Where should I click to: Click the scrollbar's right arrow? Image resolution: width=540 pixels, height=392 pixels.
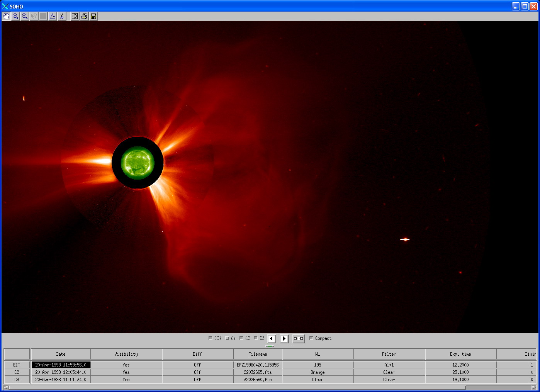(x=534, y=387)
